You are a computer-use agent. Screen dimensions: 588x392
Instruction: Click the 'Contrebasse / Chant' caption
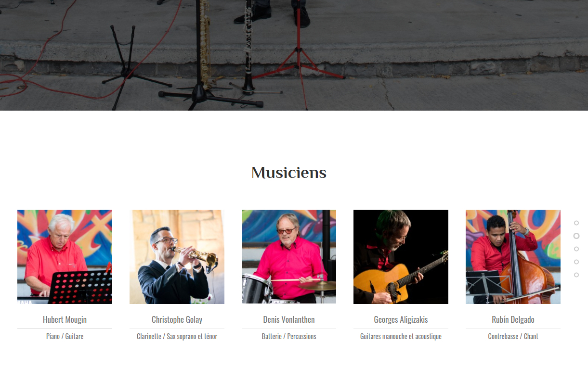pyautogui.click(x=513, y=336)
